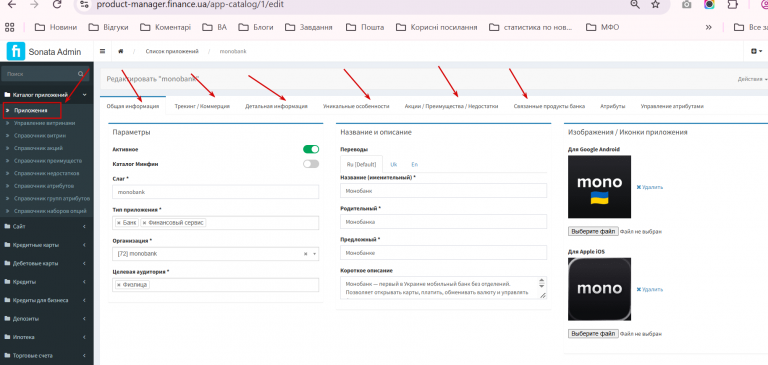Click Удалить next to the Apple iOS image
768x365 pixels.
click(650, 290)
